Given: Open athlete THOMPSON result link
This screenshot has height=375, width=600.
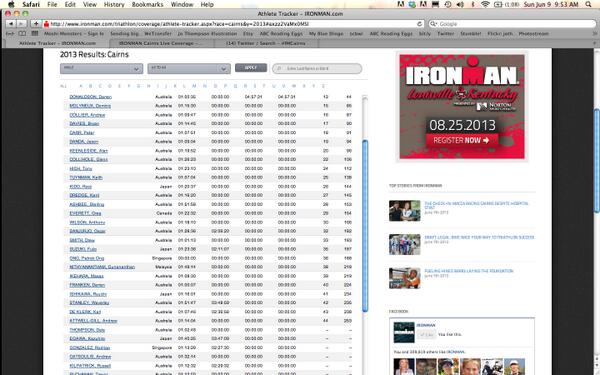Looking at the screenshot, I should 87,330.
